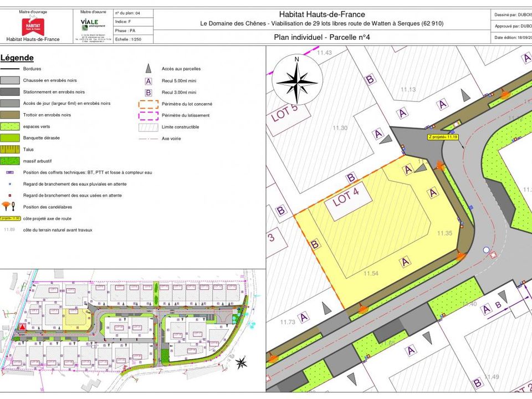532x399 pixels.
Task: Select the boxed A icon for 'Recul 5.00ml mini'
Action: click(x=149, y=81)
